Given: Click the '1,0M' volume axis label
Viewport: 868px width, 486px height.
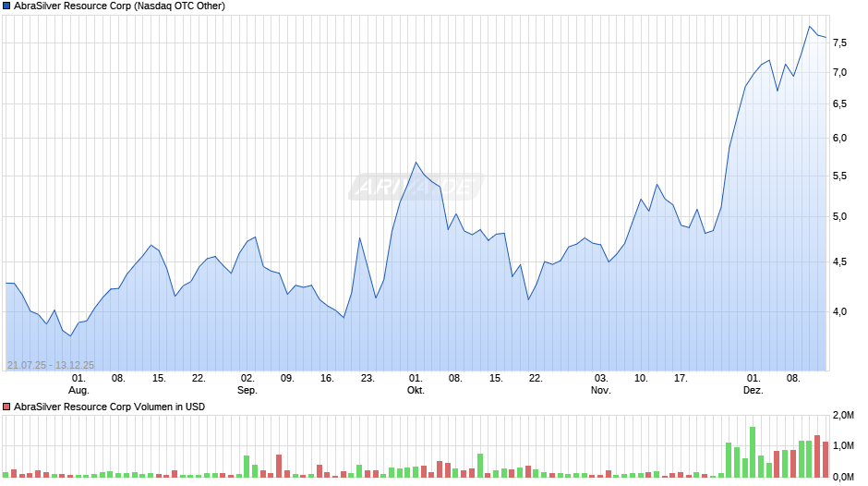Looking at the screenshot, I should tap(843, 446).
